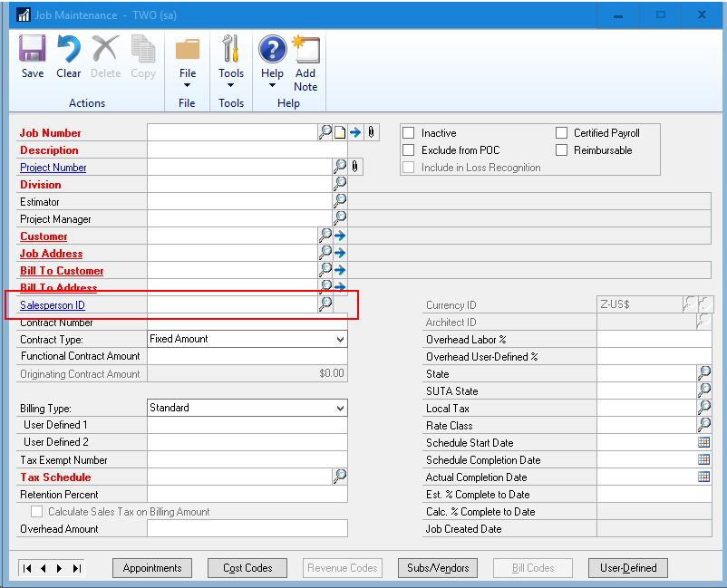Open the Billing Type dropdown

[340, 408]
